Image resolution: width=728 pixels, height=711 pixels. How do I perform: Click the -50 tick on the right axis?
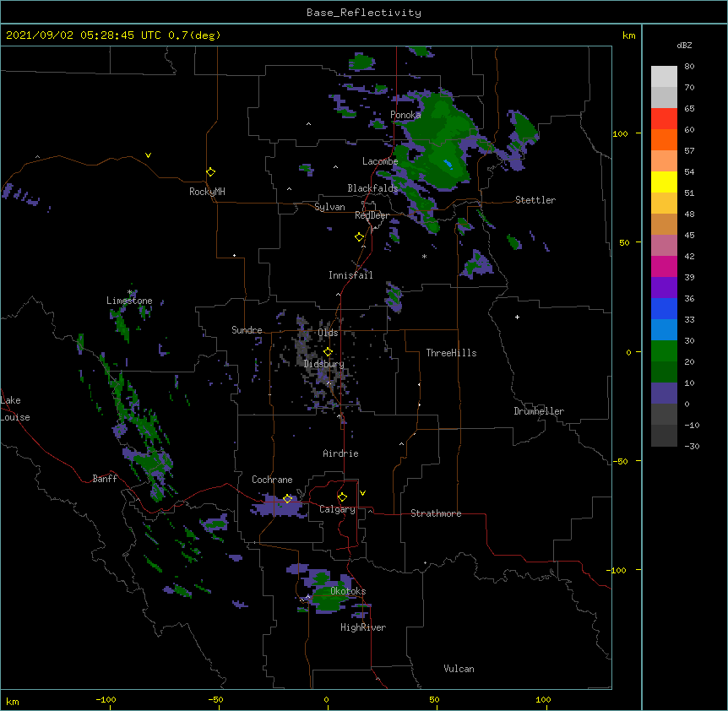tap(620, 461)
